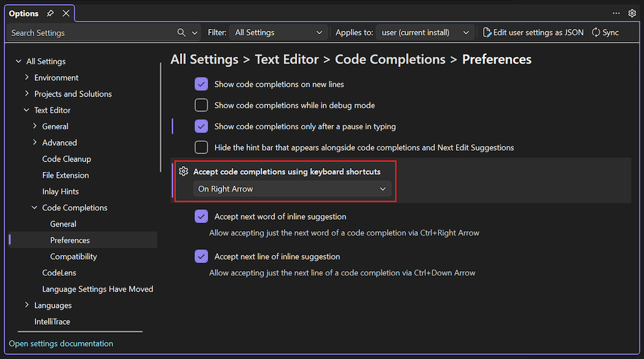Open the Filter All Settings dropdown
The image size is (644, 359).
pyautogui.click(x=279, y=32)
